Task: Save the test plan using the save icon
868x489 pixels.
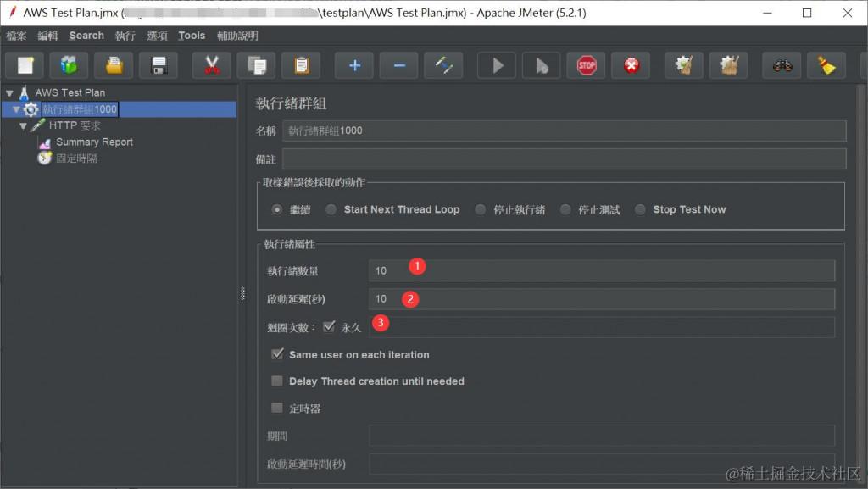Action: point(159,65)
